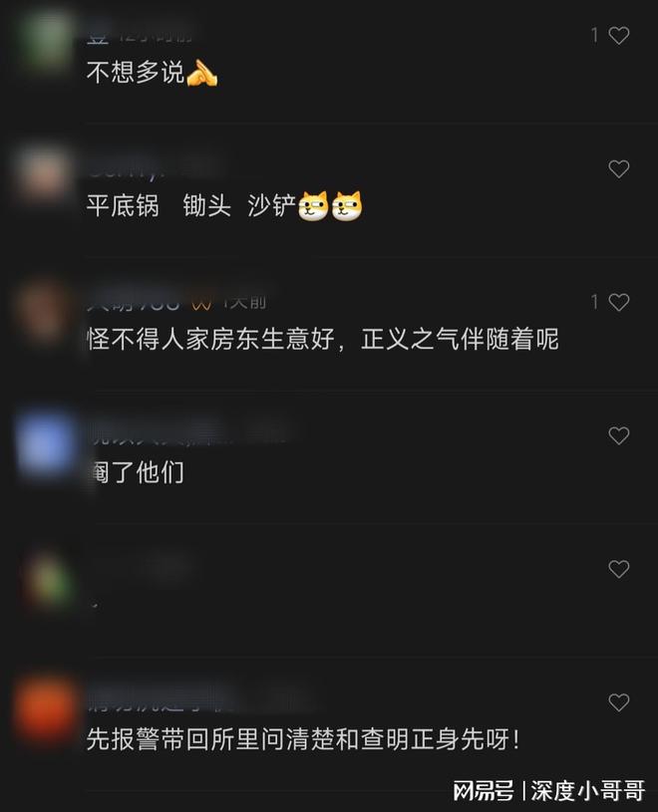Tap the comment "平底锅 锄头 沙铲"

pyautogui.click(x=190, y=205)
